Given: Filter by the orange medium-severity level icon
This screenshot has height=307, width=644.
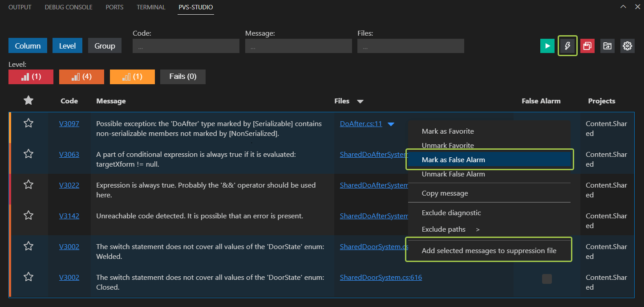Looking at the screenshot, I should pos(81,76).
